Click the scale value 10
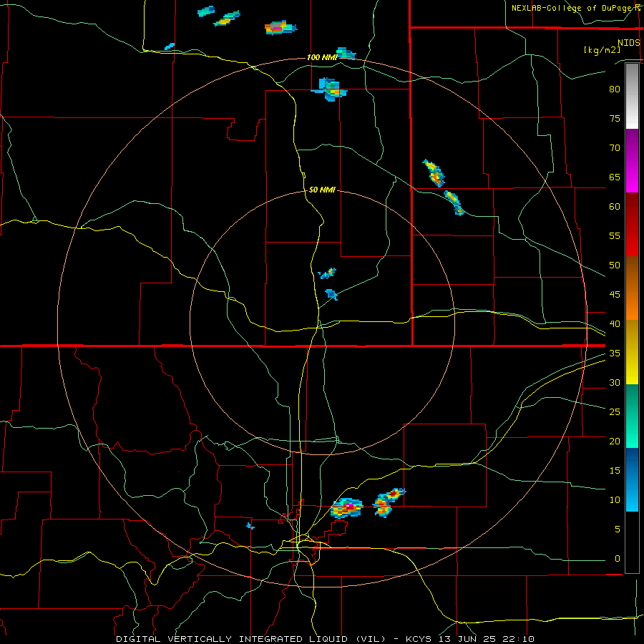The height and width of the screenshot is (644, 644). point(615,500)
